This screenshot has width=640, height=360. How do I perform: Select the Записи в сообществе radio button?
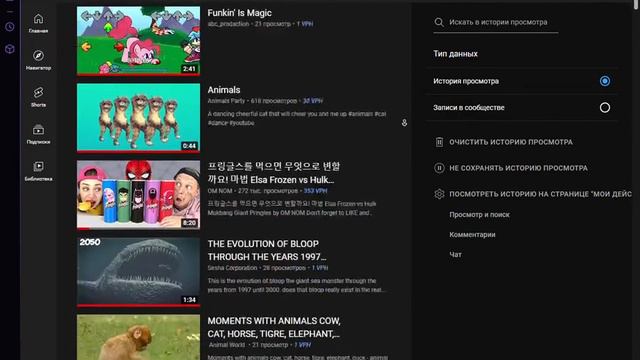(x=605, y=107)
